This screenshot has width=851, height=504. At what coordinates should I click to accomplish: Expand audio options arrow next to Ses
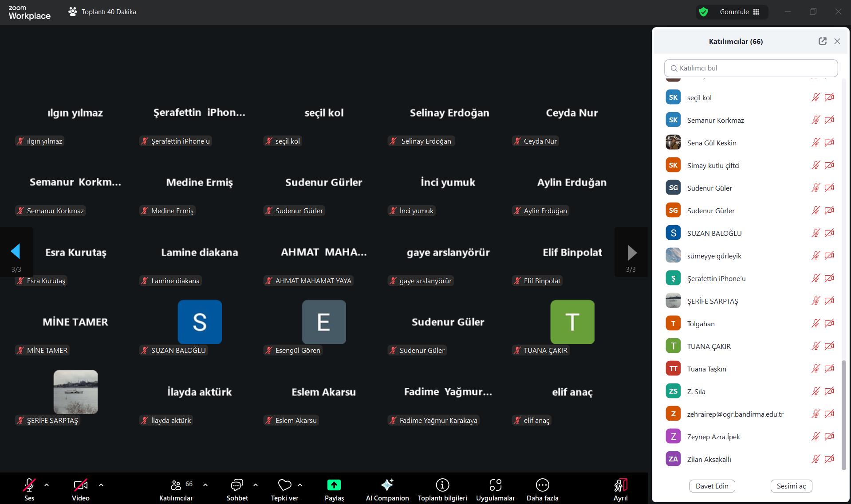click(x=47, y=485)
